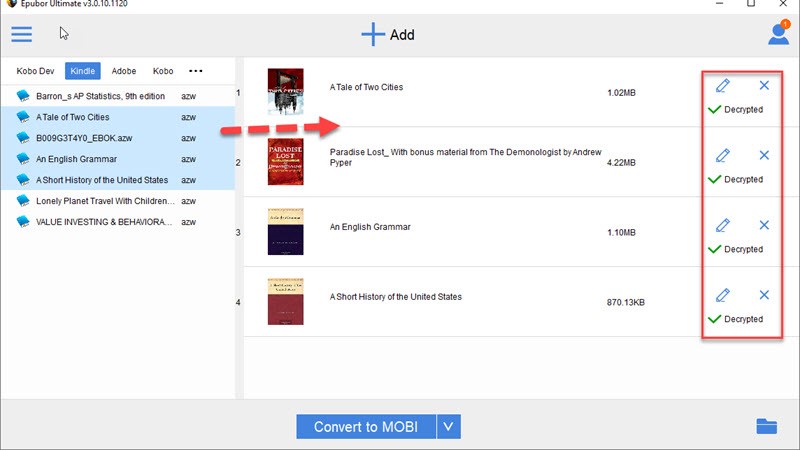Select Barron_s AP Statistics in the library list
The image size is (800, 450).
click(x=117, y=96)
